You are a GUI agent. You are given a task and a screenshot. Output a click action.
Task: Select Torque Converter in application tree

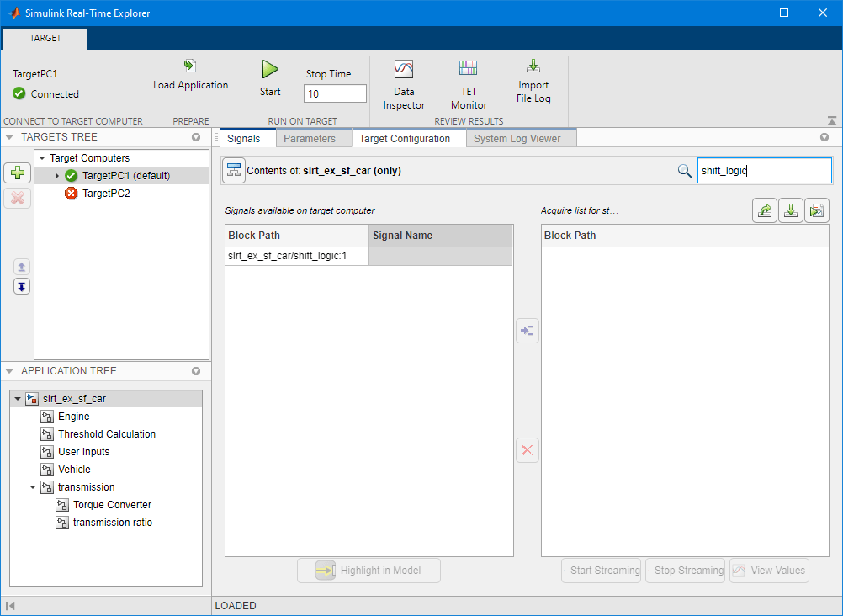112,505
